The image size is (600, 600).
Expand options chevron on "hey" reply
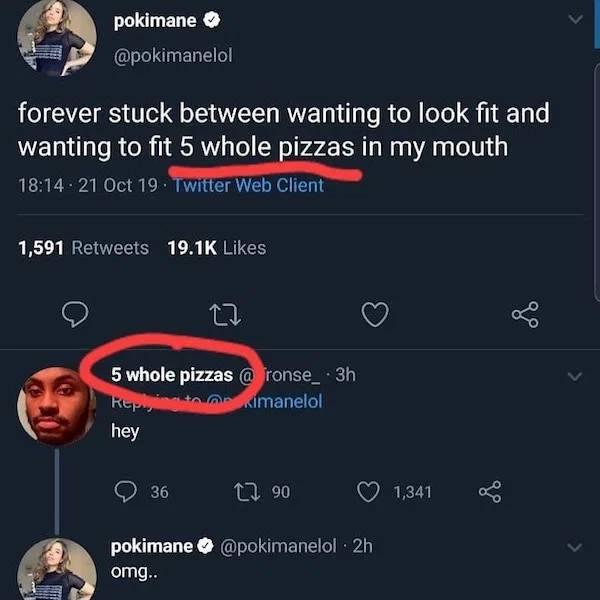pos(574,377)
